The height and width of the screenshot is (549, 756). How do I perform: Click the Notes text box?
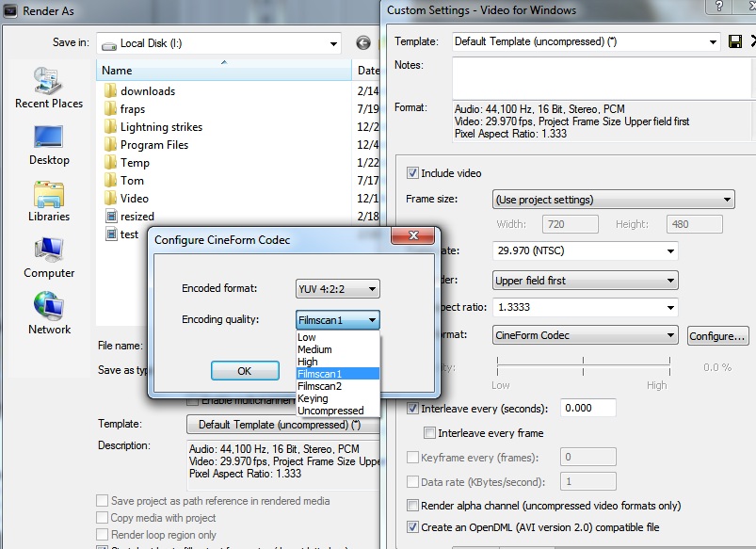pos(602,77)
